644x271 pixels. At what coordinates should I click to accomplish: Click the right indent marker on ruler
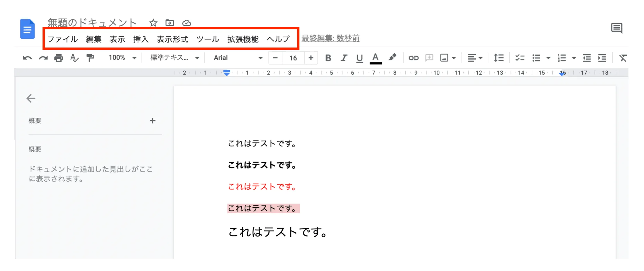pyautogui.click(x=562, y=74)
